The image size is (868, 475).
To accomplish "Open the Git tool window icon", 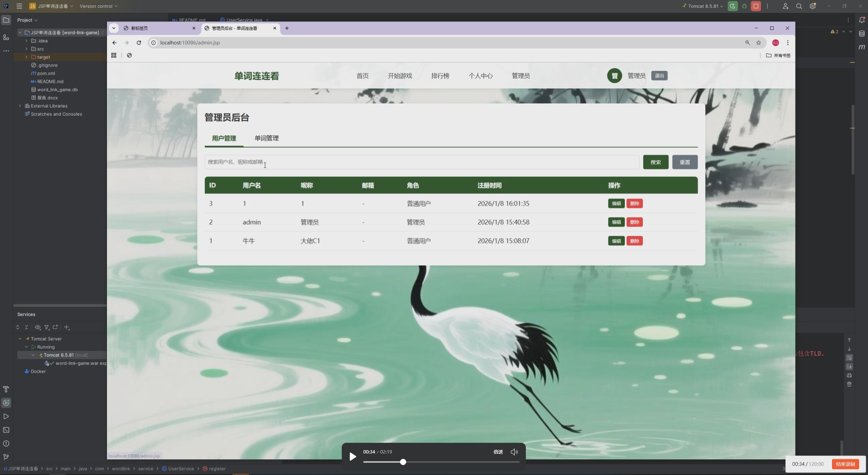I will point(6,457).
